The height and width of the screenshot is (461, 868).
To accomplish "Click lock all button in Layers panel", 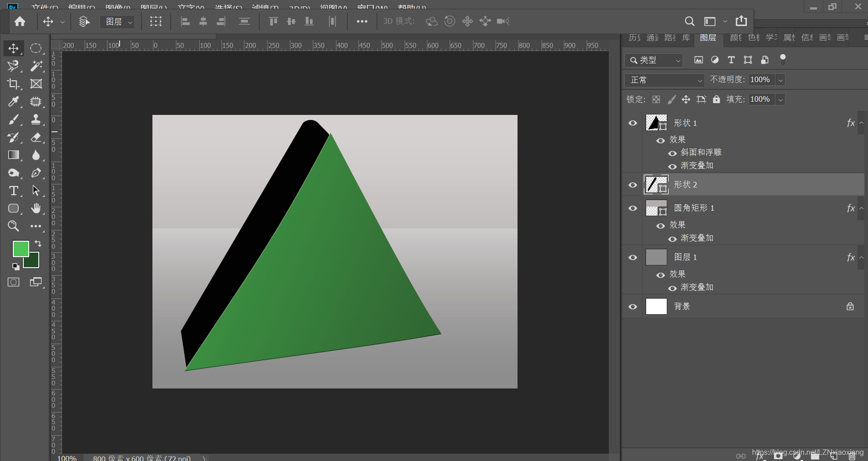I will (x=716, y=99).
